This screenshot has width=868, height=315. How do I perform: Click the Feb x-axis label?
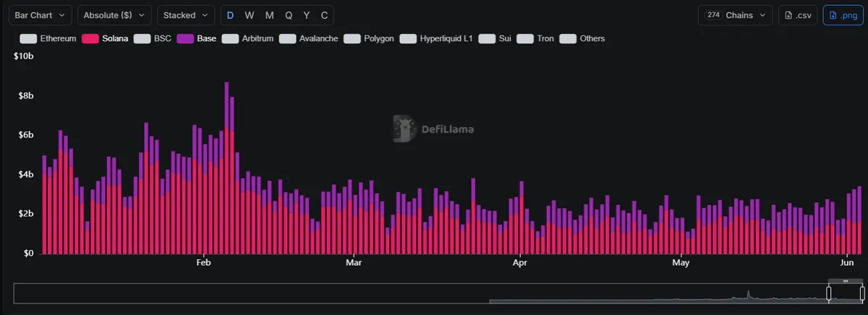click(203, 262)
